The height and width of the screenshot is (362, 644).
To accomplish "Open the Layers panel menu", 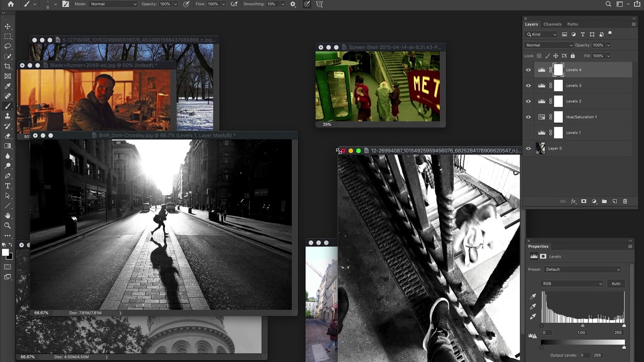I will coord(633,24).
